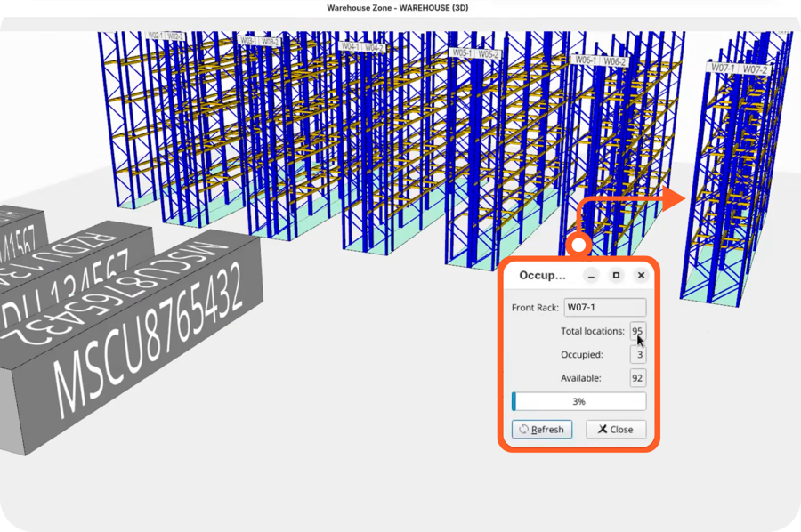The width and height of the screenshot is (801, 532).
Task: Click the W05-1 rack label in 3D view
Action: (462, 52)
